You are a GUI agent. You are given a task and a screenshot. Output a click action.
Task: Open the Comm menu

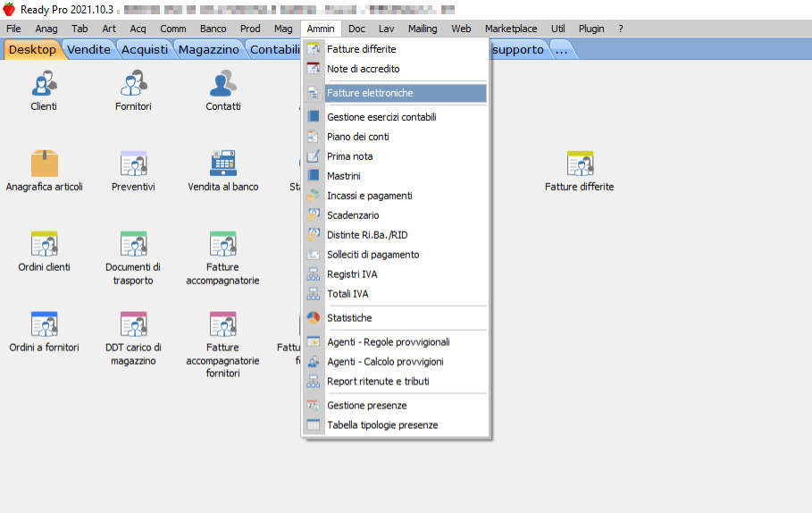click(173, 29)
